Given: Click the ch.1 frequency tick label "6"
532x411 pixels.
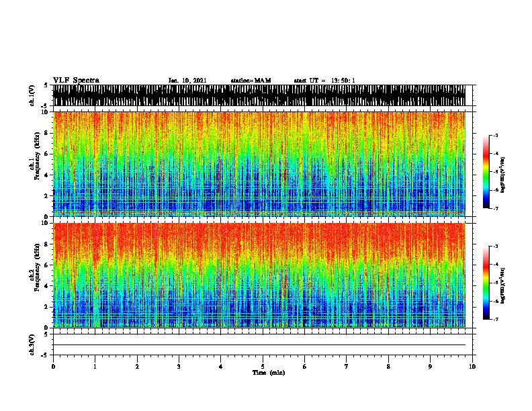Looking at the screenshot, I should [46, 154].
